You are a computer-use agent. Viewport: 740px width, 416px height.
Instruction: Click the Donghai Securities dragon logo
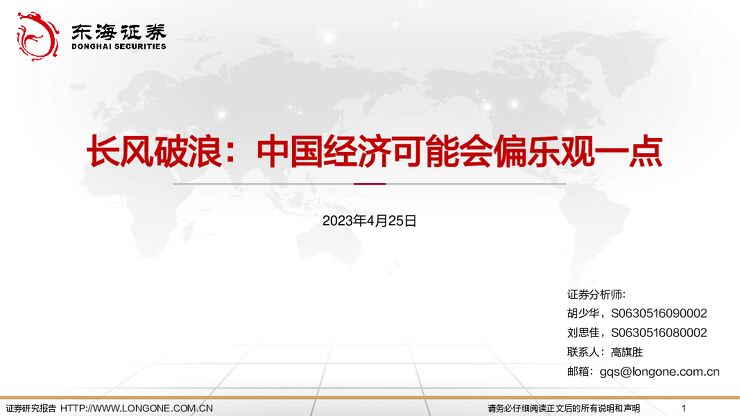pos(37,36)
